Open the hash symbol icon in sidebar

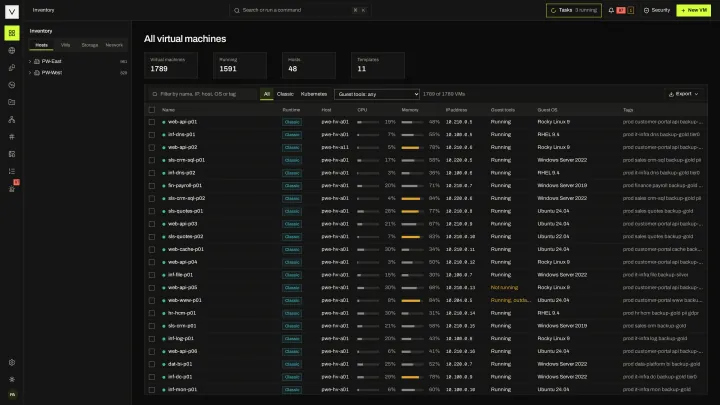point(12,136)
